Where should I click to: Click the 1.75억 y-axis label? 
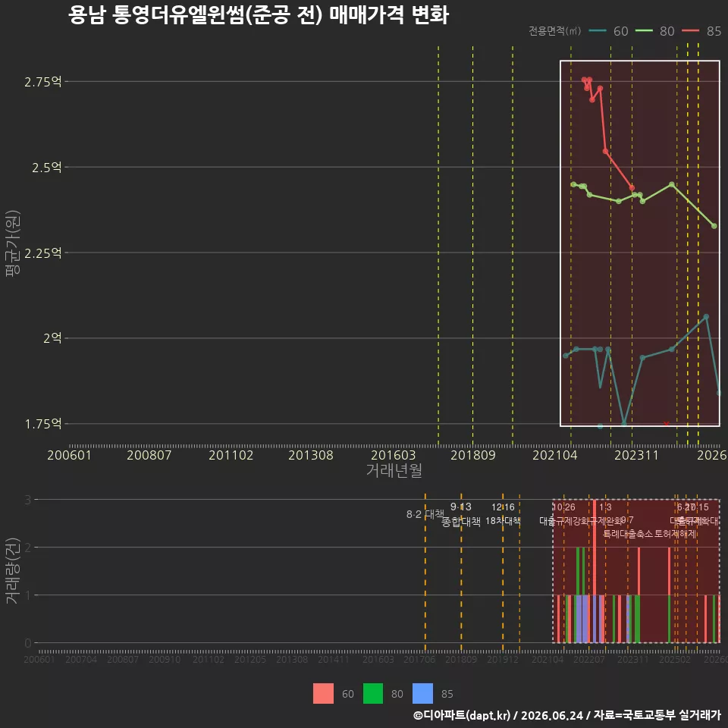click(43, 424)
